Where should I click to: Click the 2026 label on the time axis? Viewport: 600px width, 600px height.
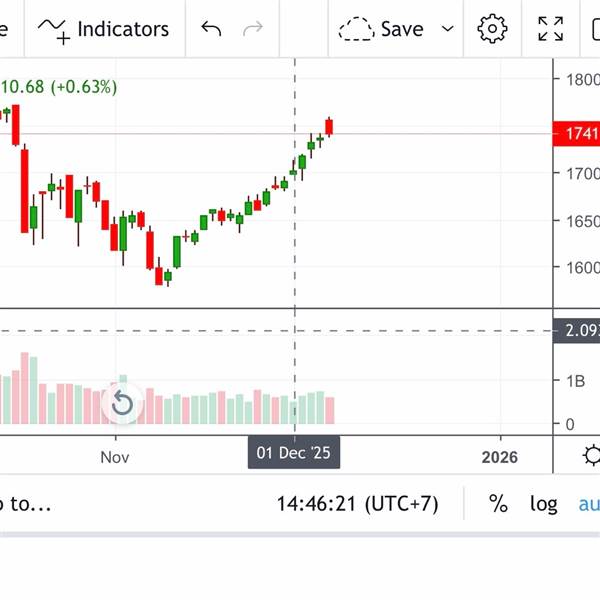[499, 457]
